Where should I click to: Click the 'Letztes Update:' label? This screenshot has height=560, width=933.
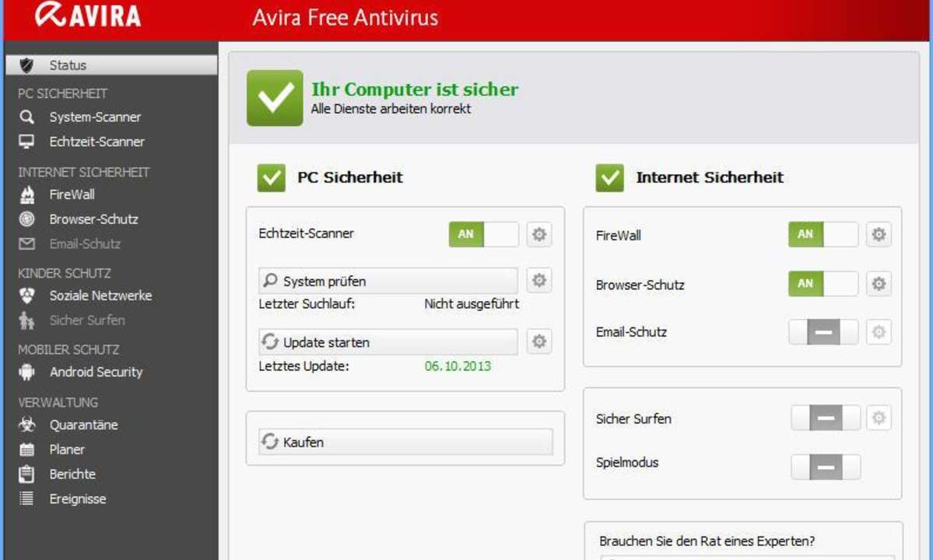(x=303, y=366)
